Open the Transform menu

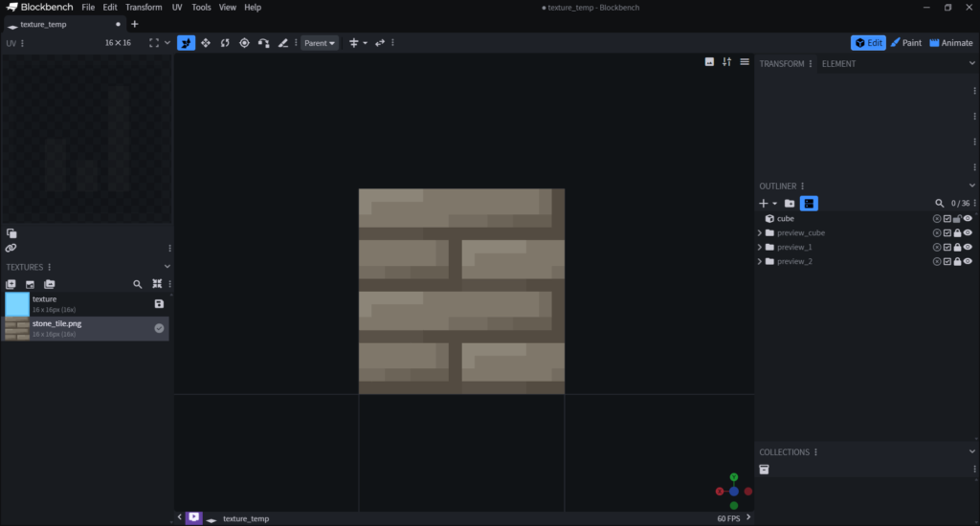click(x=144, y=8)
